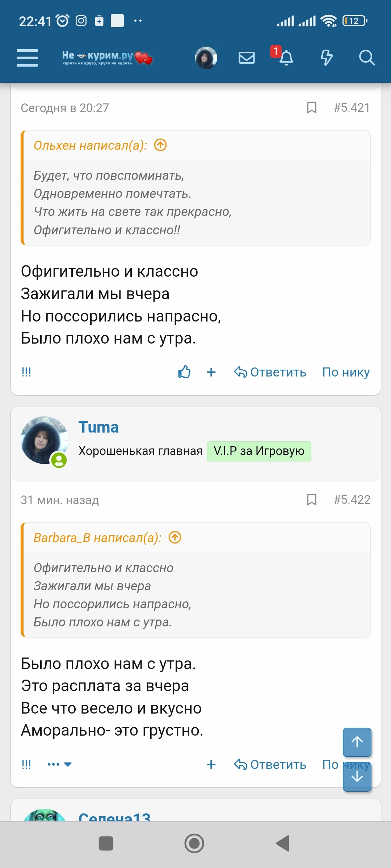
Task: Bookmark Tuma's post #5.422
Action: [312, 500]
